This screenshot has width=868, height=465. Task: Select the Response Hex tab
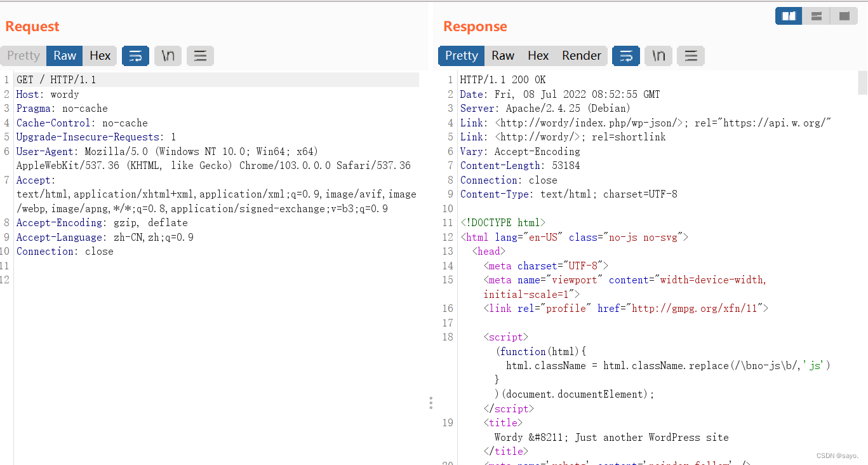coord(538,56)
